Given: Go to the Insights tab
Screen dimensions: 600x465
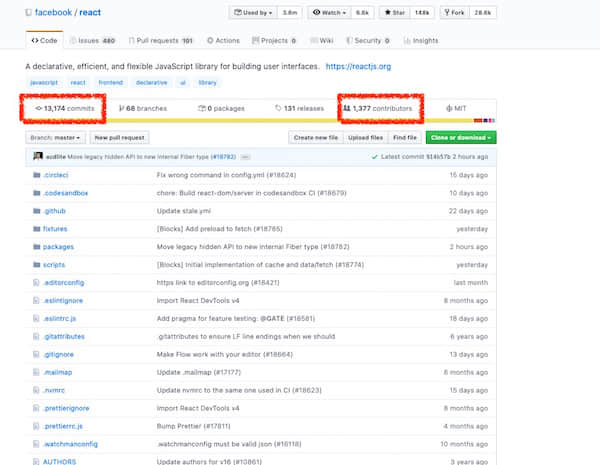Looking at the screenshot, I should tap(420, 41).
